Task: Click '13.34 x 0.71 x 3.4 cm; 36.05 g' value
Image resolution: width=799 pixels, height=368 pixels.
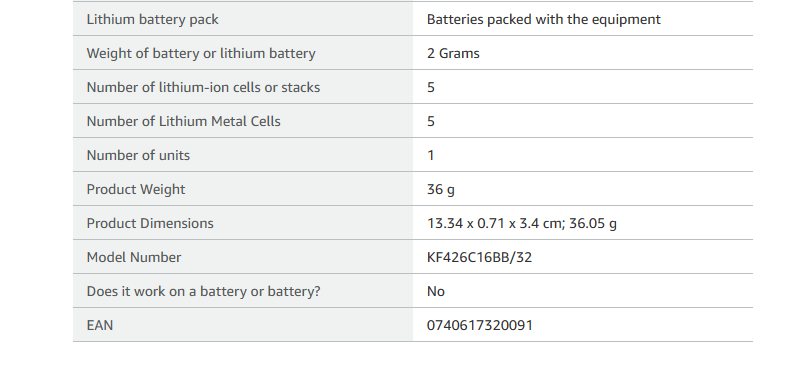Action: (x=522, y=223)
